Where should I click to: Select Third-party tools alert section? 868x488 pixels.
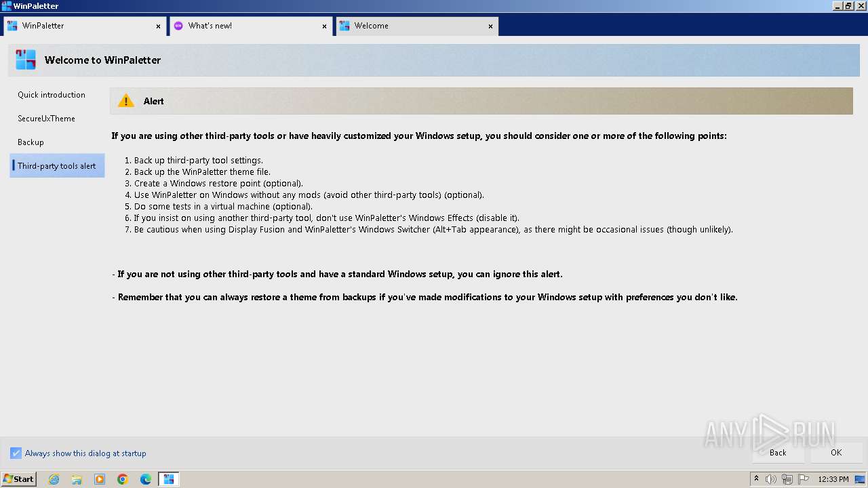57,166
